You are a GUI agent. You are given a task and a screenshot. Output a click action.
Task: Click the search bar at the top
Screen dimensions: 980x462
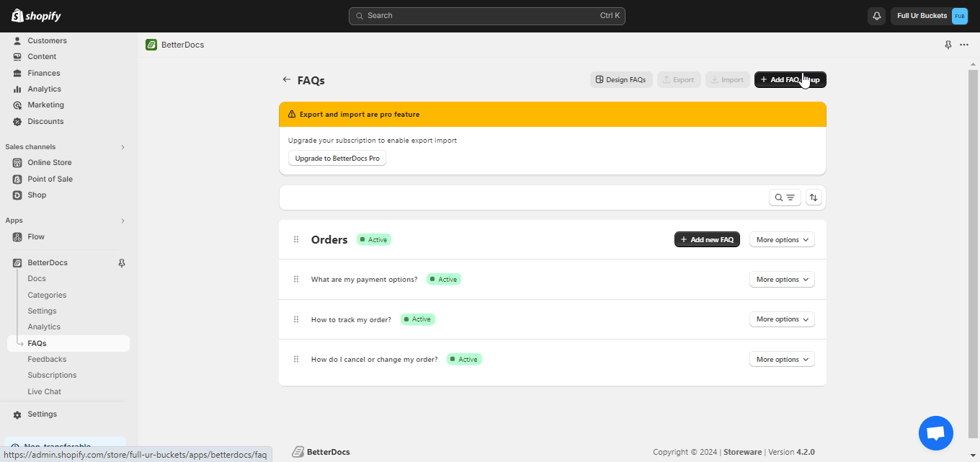486,15
